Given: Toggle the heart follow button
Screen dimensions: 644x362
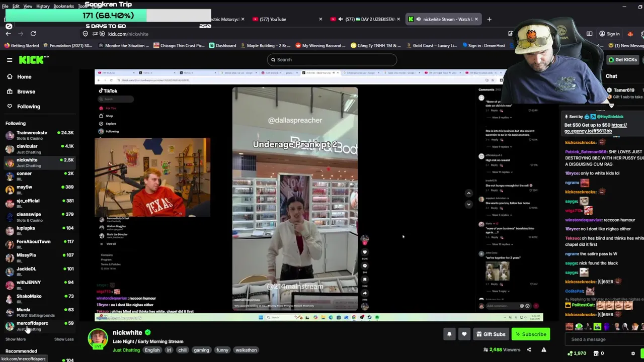Looking at the screenshot, I should click(x=464, y=334).
